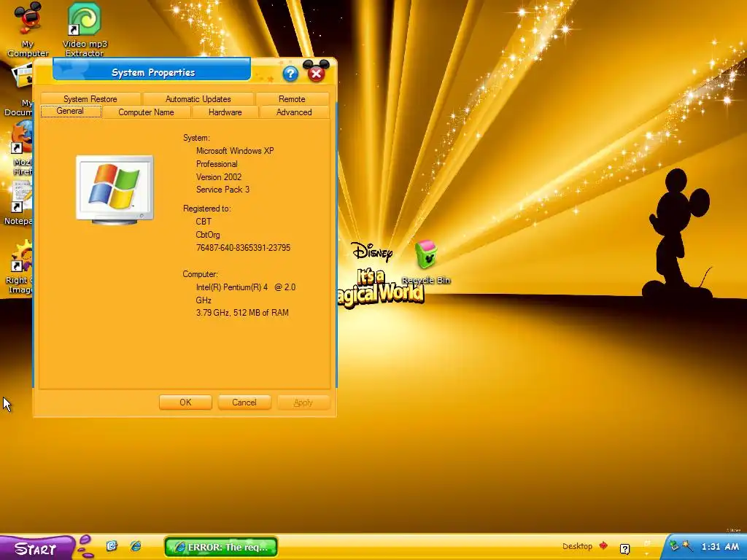
Task: Click the first quick launch icon beside Start
Action: (x=112, y=545)
